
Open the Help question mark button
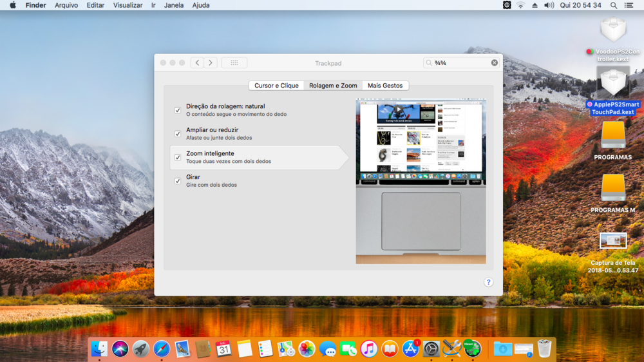coord(488,282)
